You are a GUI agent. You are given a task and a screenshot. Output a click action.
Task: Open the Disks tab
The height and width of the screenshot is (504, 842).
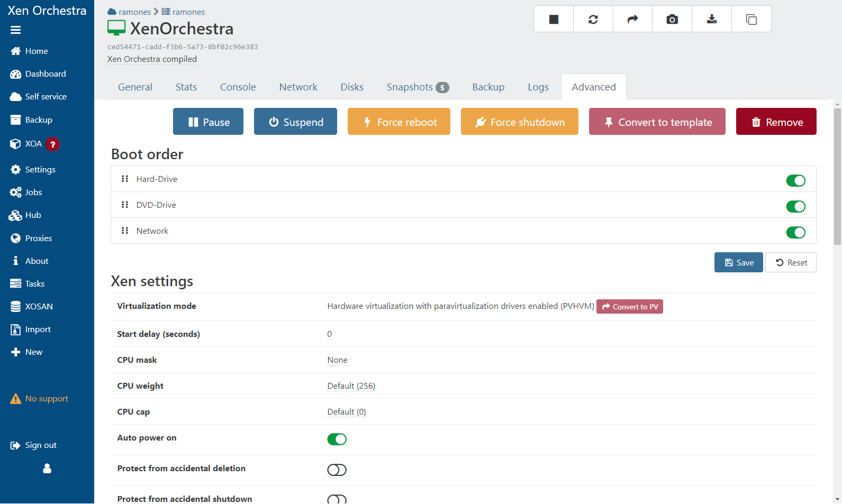(x=352, y=87)
